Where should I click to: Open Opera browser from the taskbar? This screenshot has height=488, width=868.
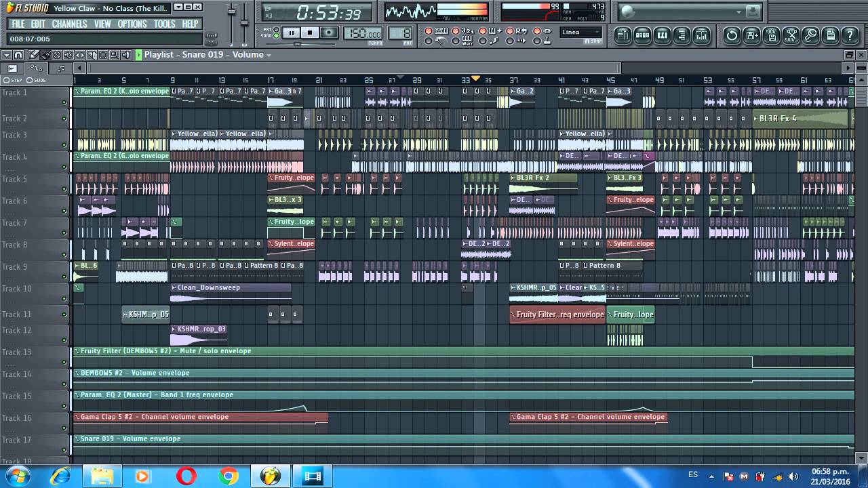[186, 476]
